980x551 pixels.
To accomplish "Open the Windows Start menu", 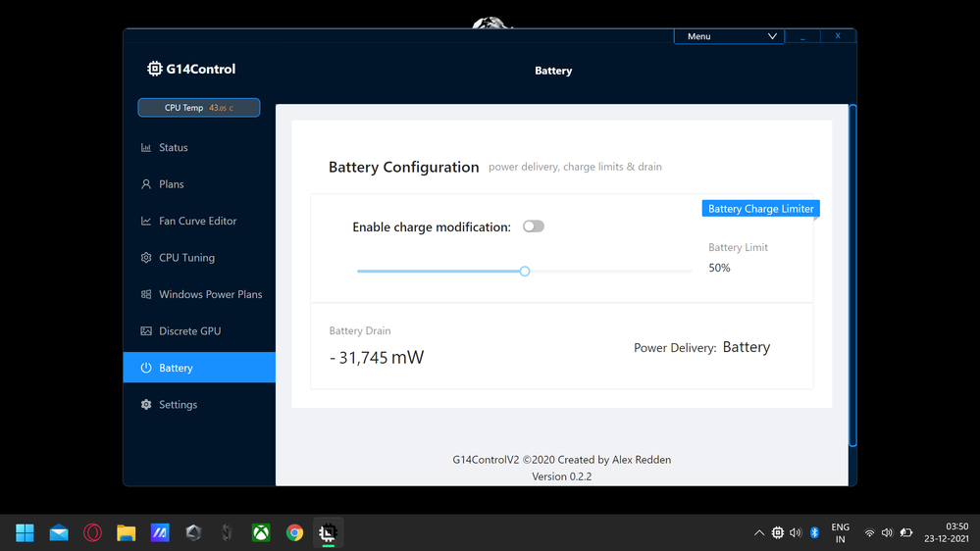I will [x=25, y=533].
